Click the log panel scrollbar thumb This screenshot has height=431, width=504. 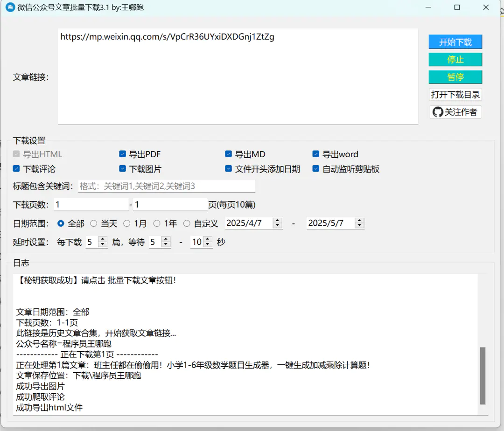pyautogui.click(x=483, y=375)
